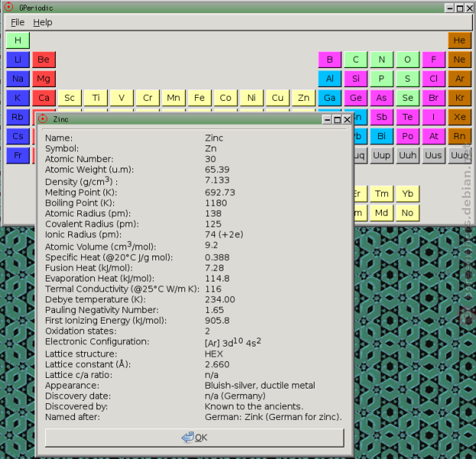476x459 pixels.
Task: Click the Tellurium (Te) element
Action: [407, 117]
